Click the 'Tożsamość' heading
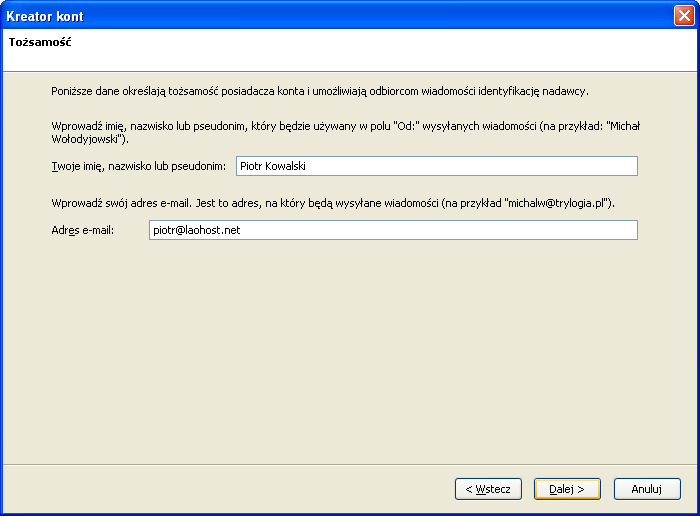The image size is (700, 516). coord(40,42)
